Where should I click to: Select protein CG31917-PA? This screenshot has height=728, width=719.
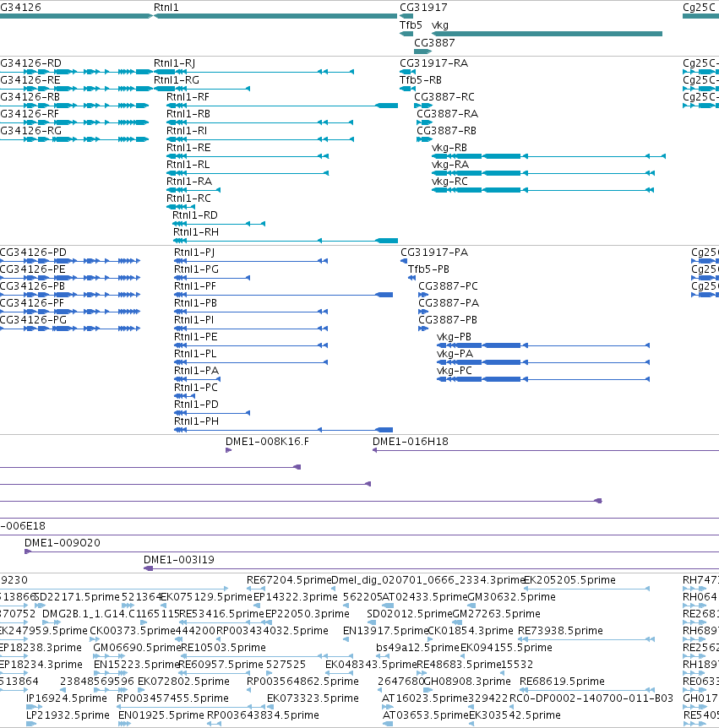click(x=404, y=261)
